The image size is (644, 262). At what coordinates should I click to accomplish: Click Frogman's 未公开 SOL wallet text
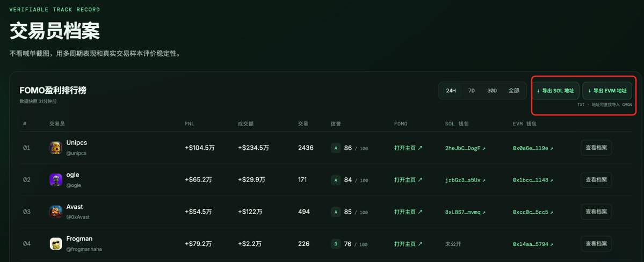[453, 244]
